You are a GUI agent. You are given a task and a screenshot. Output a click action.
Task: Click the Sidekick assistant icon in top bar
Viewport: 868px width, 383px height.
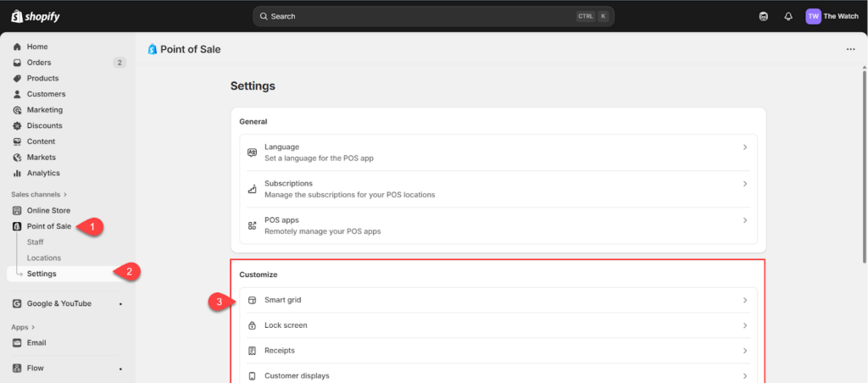[764, 16]
